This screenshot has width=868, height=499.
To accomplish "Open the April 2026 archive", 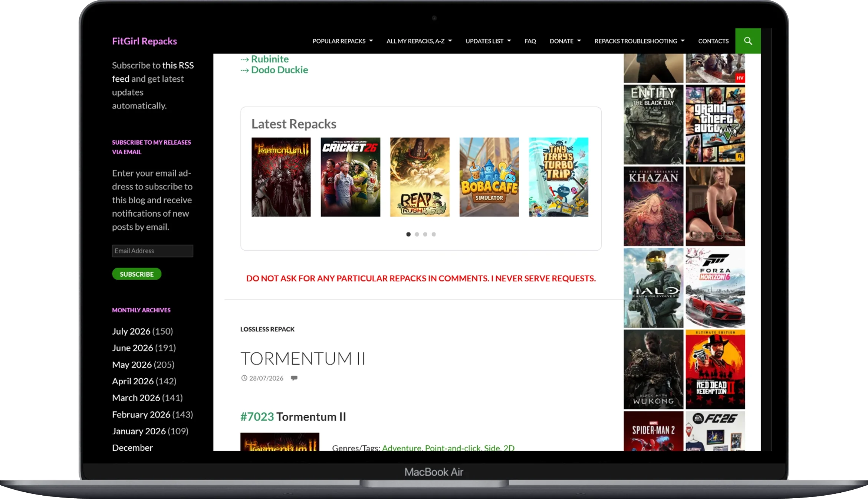I will pos(133,381).
